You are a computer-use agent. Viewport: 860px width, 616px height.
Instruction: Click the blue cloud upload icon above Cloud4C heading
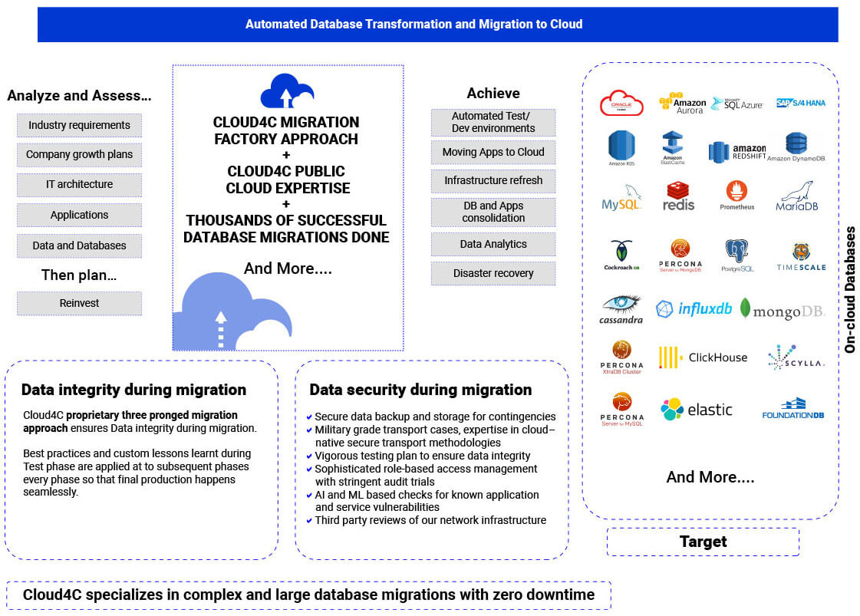287,91
